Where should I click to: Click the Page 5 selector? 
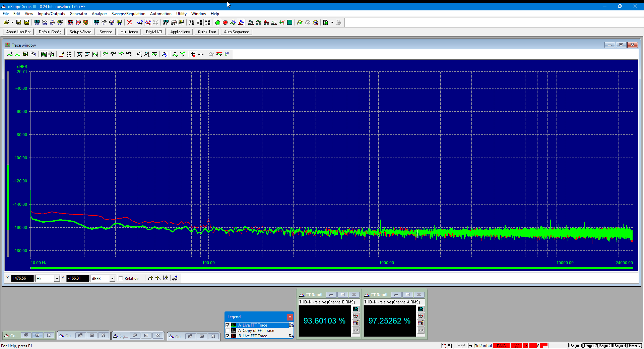point(634,346)
